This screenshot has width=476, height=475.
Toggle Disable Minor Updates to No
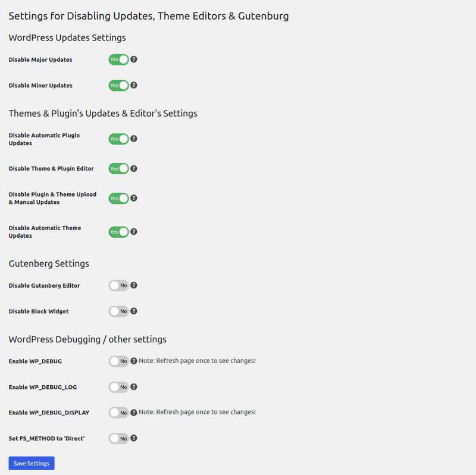tap(119, 85)
